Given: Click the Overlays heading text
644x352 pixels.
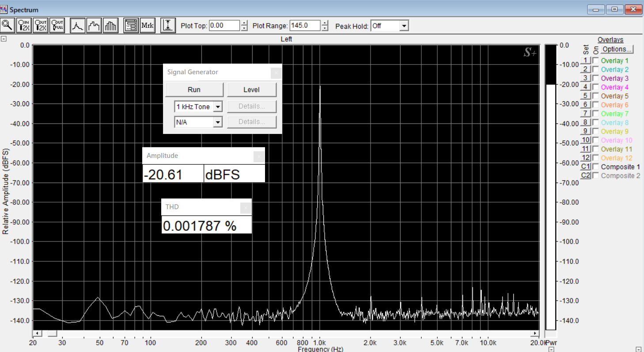Looking at the screenshot, I should pos(610,40).
